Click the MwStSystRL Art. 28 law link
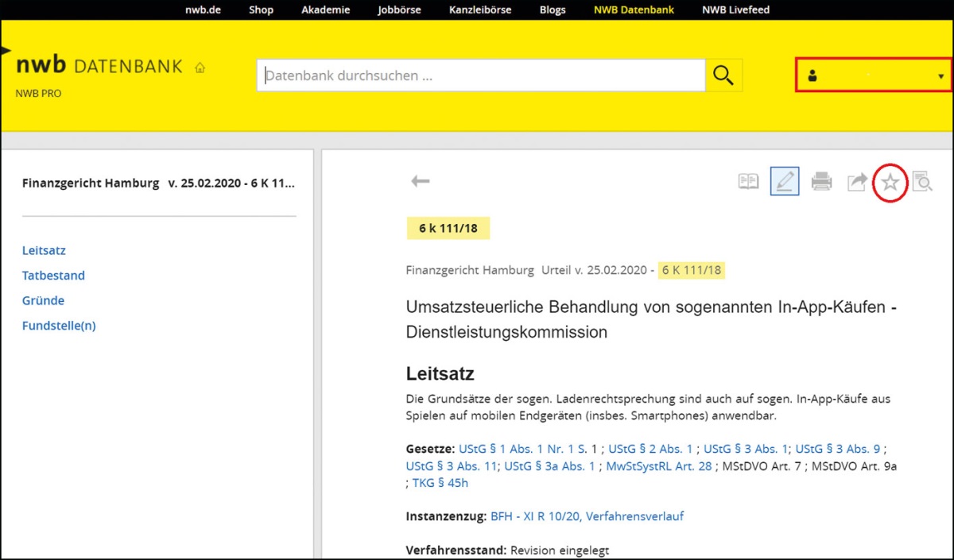This screenshot has height=560, width=954. coord(659,466)
